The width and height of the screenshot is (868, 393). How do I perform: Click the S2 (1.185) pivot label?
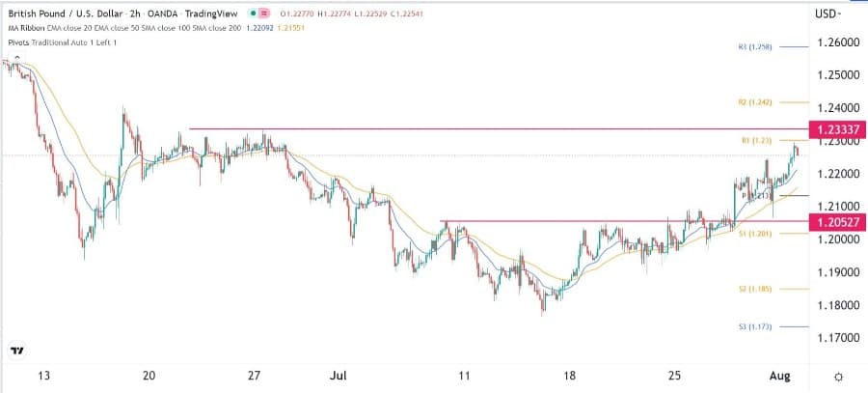753,289
